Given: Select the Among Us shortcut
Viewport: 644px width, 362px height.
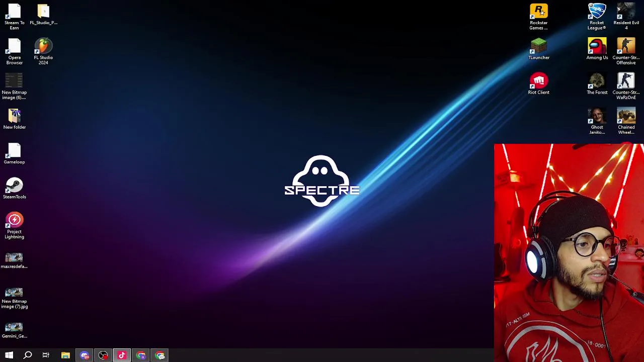Looking at the screenshot, I should (597, 49).
